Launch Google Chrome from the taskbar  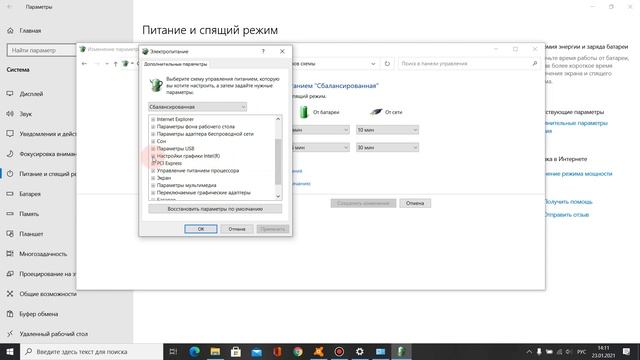pyautogui.click(x=298, y=351)
